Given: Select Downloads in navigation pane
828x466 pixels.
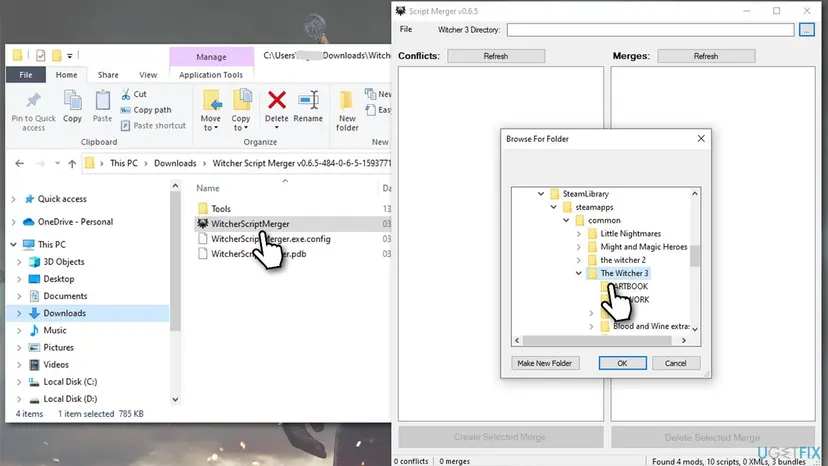Looking at the screenshot, I should (x=64, y=313).
